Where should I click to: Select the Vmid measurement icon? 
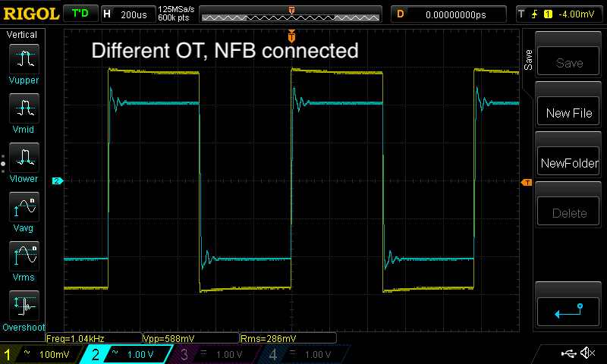coord(24,108)
